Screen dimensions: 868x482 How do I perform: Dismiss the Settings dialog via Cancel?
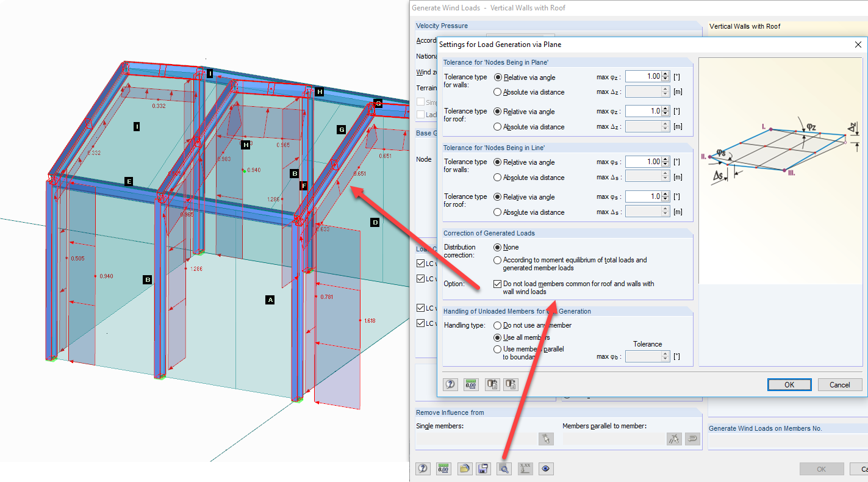coord(839,384)
